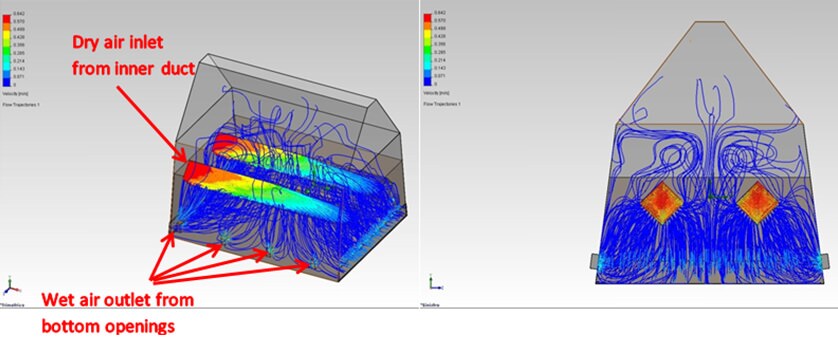838x362 pixels.
Task: Click the 'Flow Trajectories 1' label in right viewport
Action: click(x=442, y=104)
